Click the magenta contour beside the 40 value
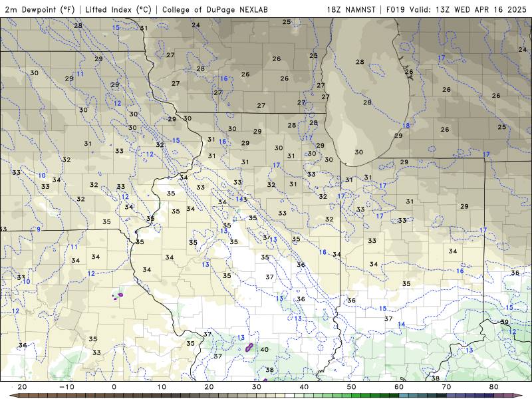The width and height of the screenshot is (532, 399). 249,347
